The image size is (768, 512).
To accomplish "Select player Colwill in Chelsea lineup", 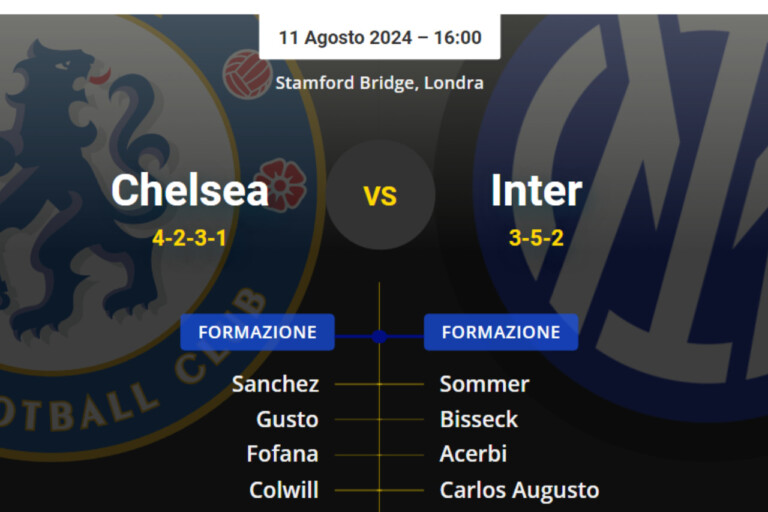I will [284, 490].
